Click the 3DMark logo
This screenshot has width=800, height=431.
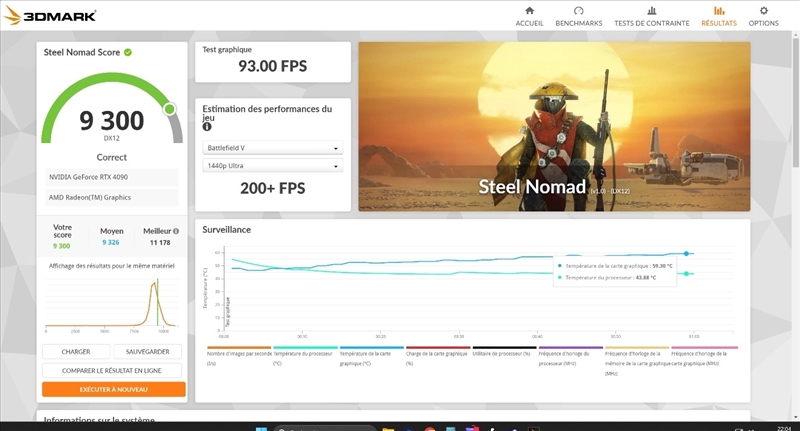click(x=49, y=15)
